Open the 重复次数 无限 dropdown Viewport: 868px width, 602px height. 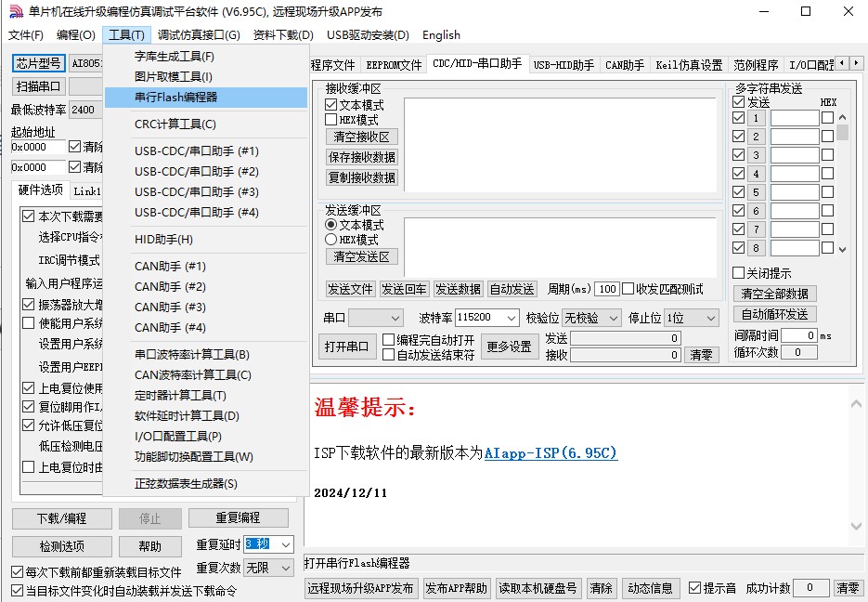(269, 568)
